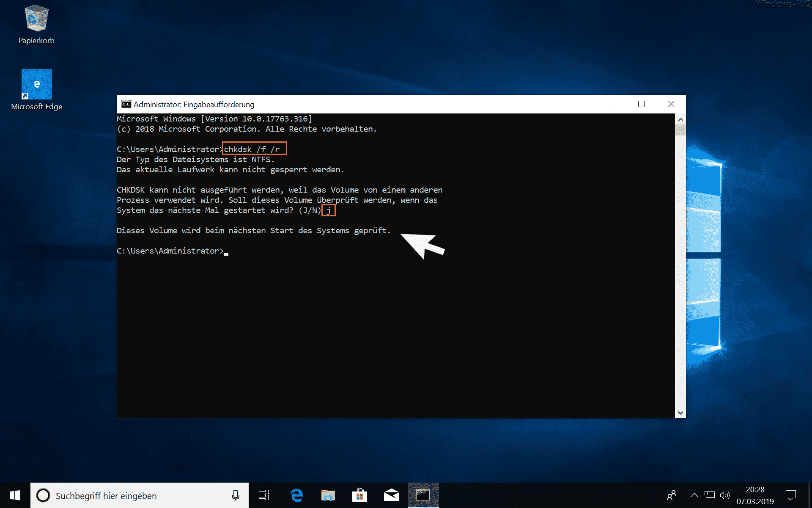Close the Eingabeaufforderung window

pyautogui.click(x=671, y=104)
